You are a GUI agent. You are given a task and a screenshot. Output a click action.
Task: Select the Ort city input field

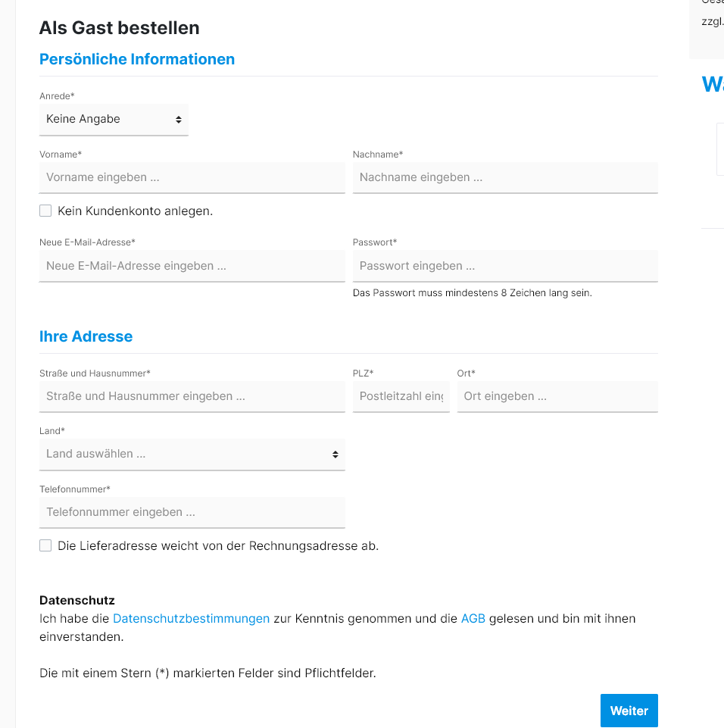pos(557,397)
